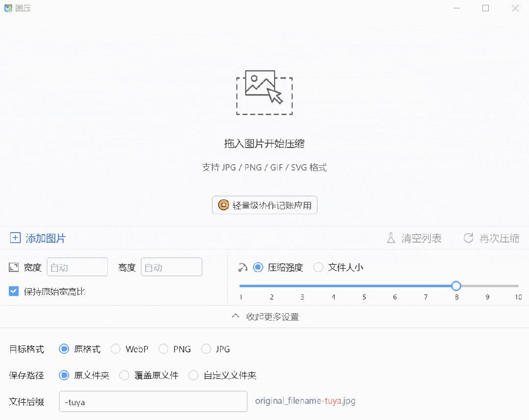Click the 支持 JPG / PNG / GIF / SVG 格式 text

click(x=264, y=167)
